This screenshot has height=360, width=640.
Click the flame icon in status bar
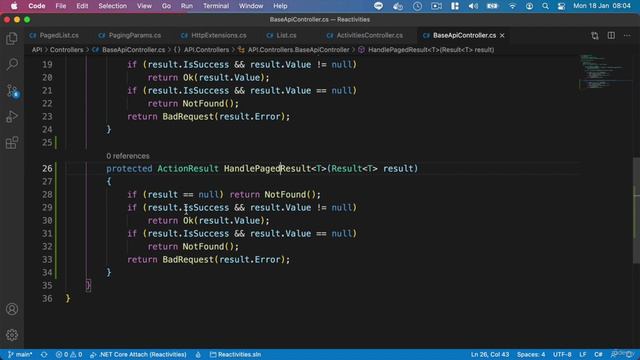(x=198, y=354)
